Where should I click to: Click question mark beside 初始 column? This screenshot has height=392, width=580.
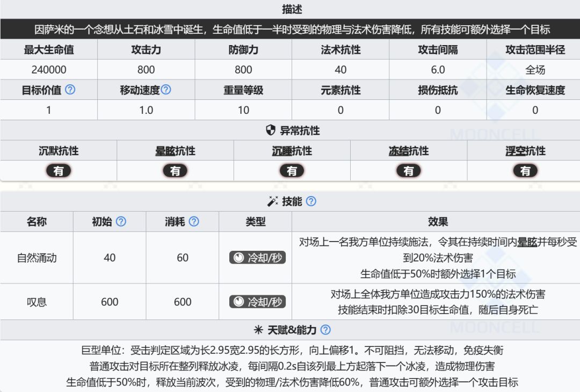pos(121,222)
